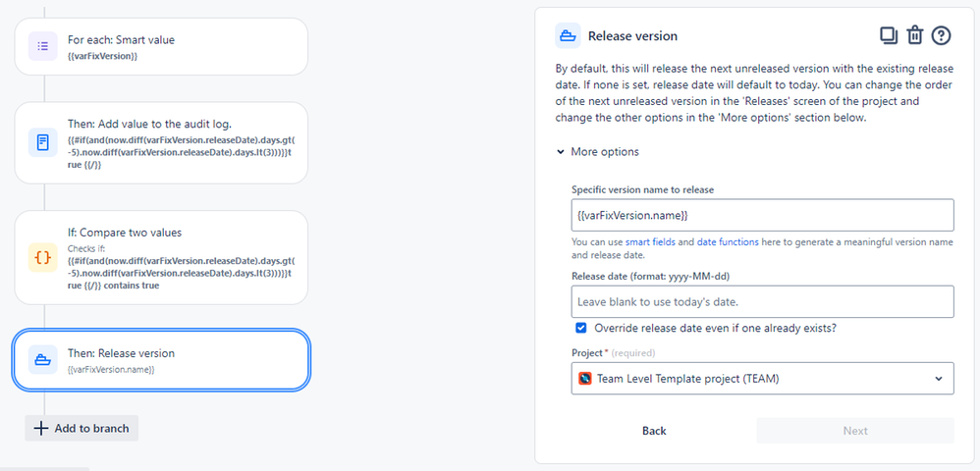Viewport: 980px width, 471px height.
Task: Click the Add to branch button
Action: [82, 429]
